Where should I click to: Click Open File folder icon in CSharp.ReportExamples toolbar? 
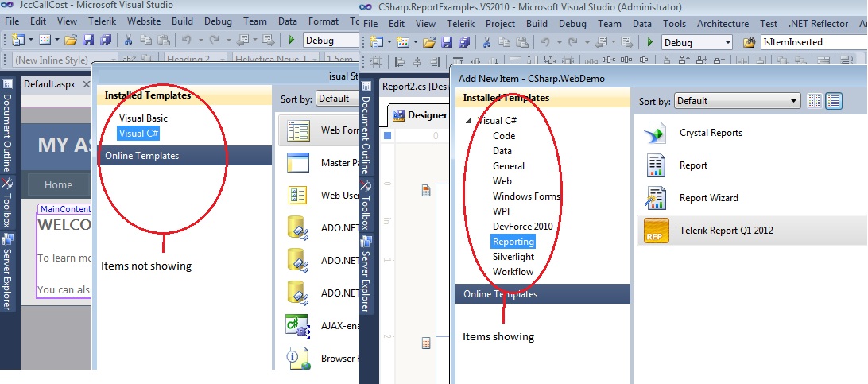429,43
